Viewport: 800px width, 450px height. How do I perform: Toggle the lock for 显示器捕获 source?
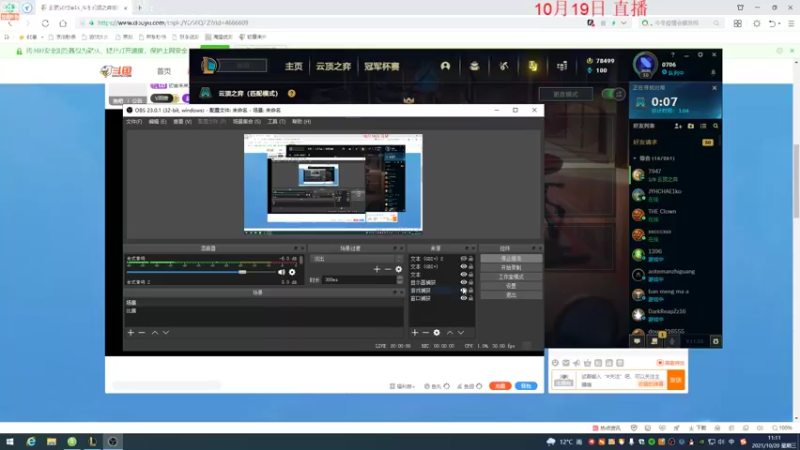(471, 282)
